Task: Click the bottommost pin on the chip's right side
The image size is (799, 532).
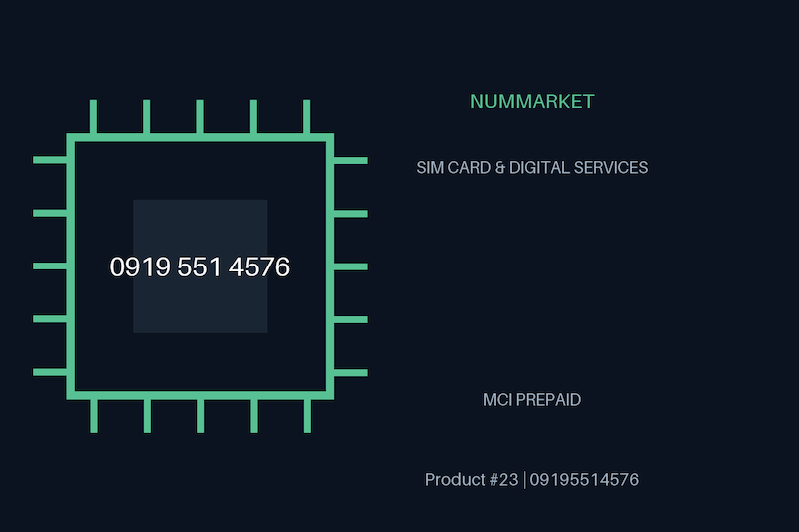Action: click(351, 373)
